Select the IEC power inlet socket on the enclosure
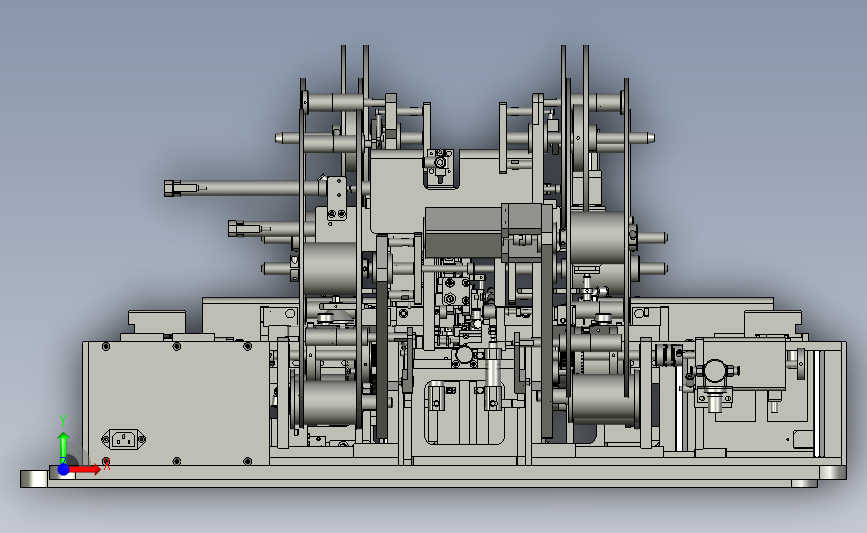867x533 pixels. click(124, 440)
